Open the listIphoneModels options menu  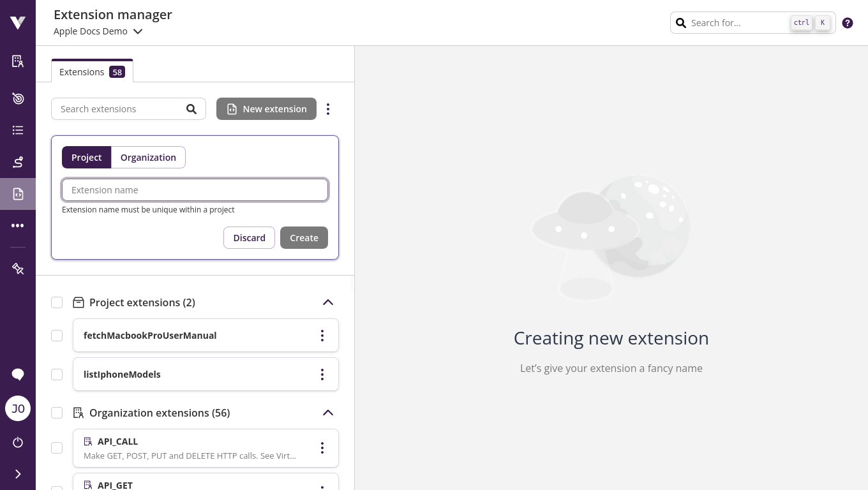(322, 375)
